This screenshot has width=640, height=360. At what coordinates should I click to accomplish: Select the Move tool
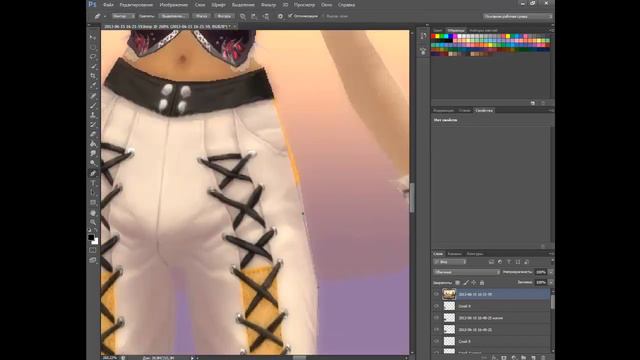pyautogui.click(x=93, y=38)
